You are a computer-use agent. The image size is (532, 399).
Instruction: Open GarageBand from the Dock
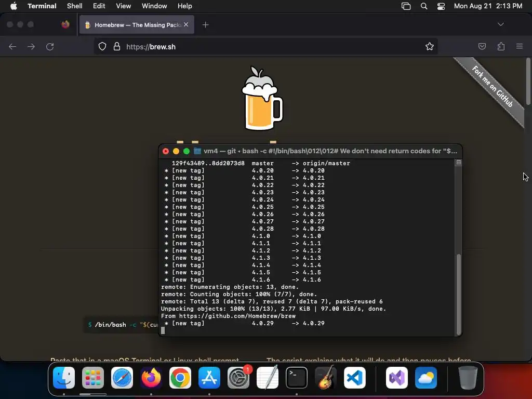point(326,378)
